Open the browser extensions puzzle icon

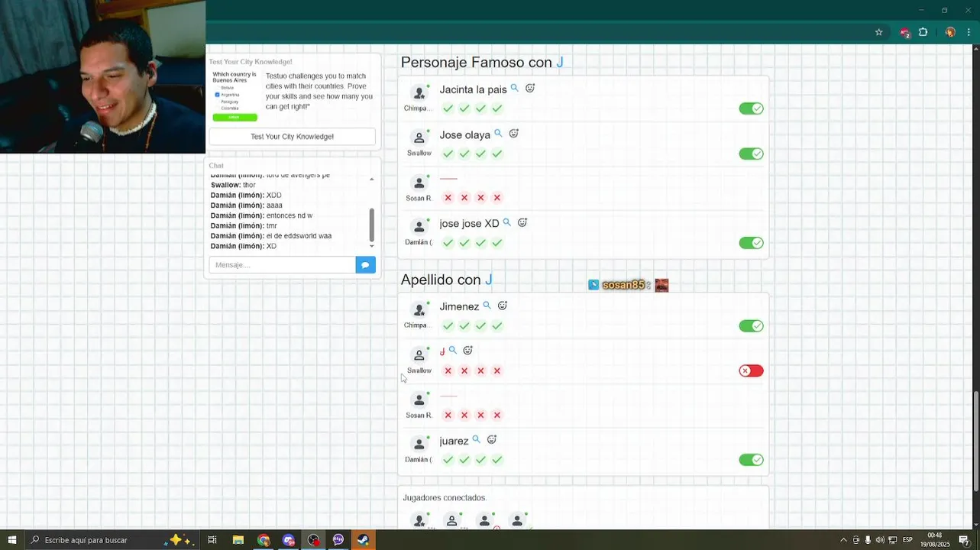[x=923, y=32]
